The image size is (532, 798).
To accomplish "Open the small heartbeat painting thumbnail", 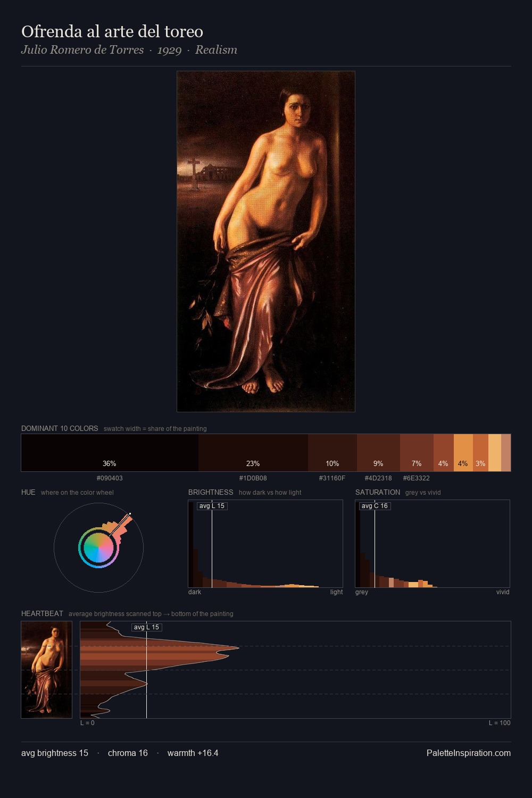I will 47,670.
